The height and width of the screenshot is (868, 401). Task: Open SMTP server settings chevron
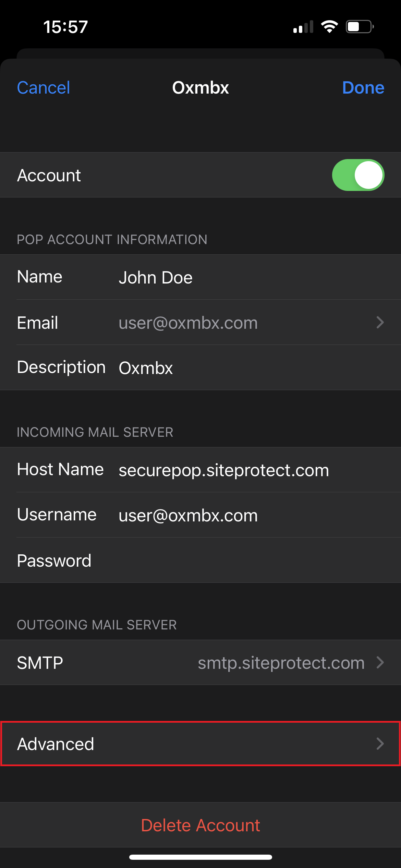tap(380, 662)
